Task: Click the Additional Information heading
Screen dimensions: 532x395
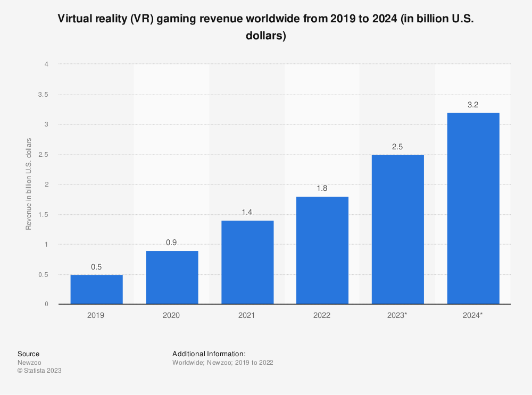Action: (209, 354)
